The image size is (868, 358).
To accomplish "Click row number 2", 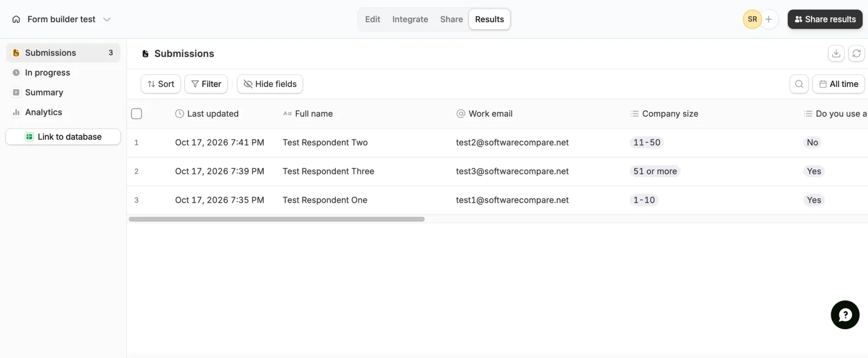I will [x=136, y=171].
